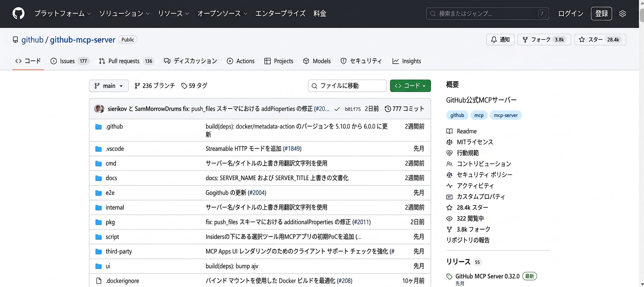Open the MITライセンス scale icon link
This screenshot has width=644, height=287.
pyautogui.click(x=449, y=142)
